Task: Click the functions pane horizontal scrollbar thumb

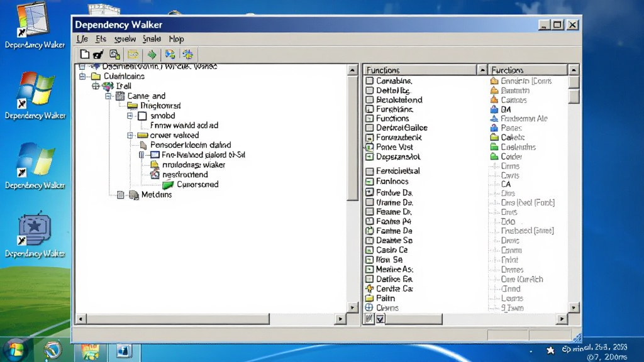Action: click(x=414, y=319)
